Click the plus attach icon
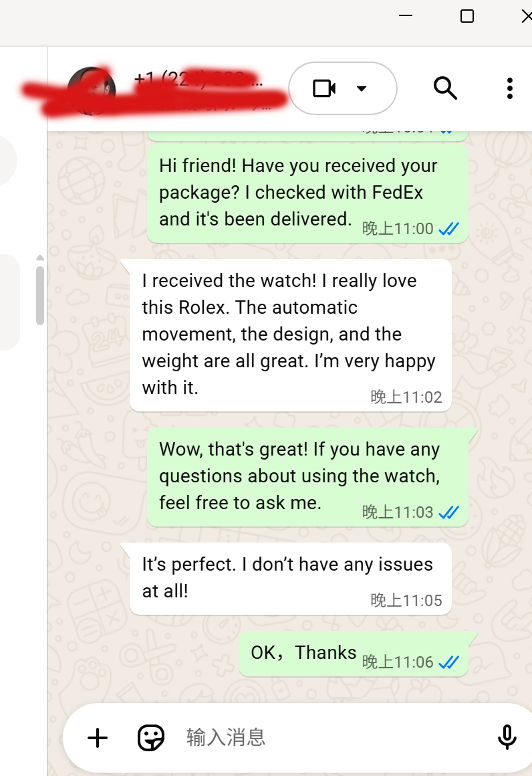 98,738
